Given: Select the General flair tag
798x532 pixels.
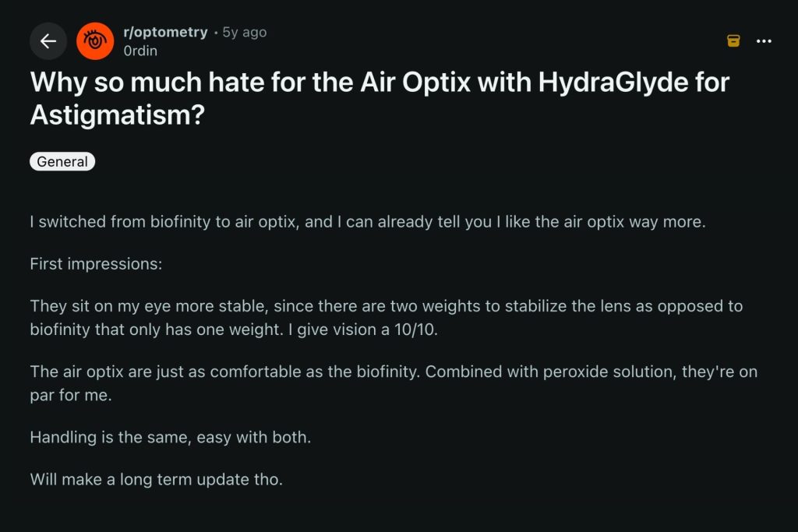Looking at the screenshot, I should pos(62,162).
